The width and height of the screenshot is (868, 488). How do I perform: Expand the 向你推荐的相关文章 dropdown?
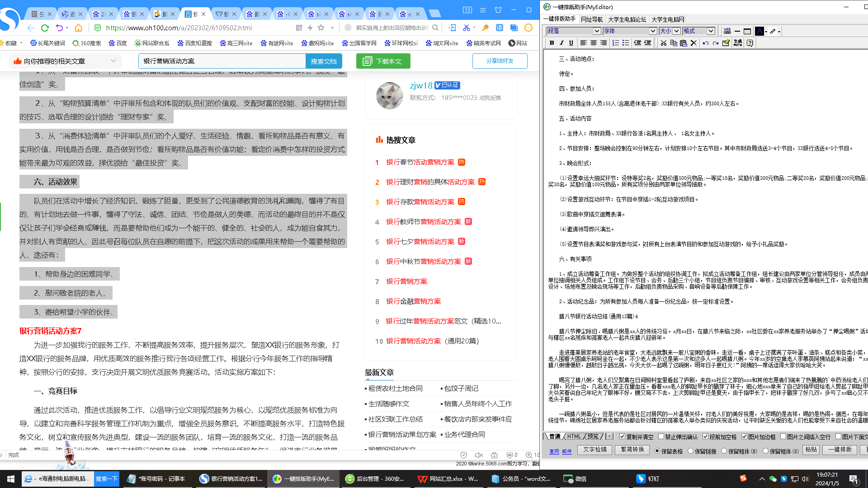113,61
